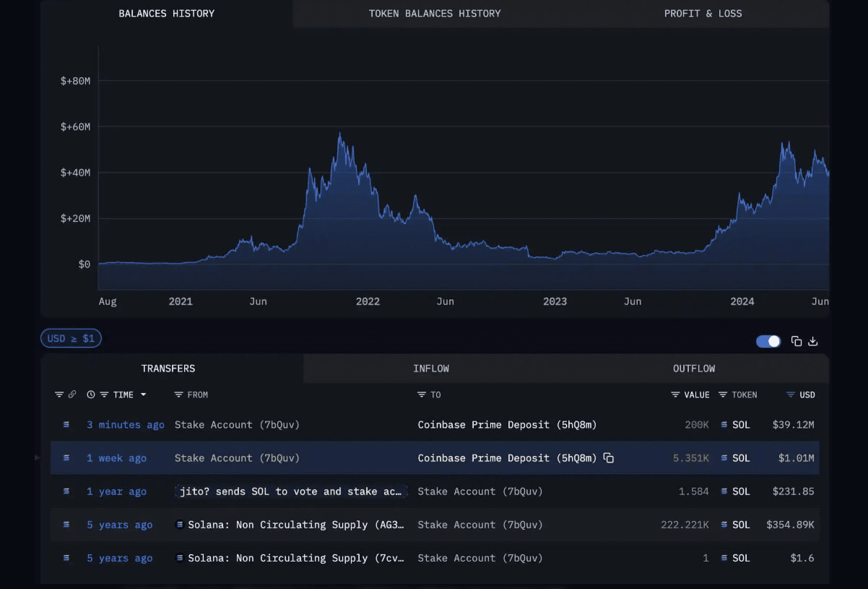The image size is (868, 589).
Task: Click the 2022 peak on balances chart
Action: point(339,134)
